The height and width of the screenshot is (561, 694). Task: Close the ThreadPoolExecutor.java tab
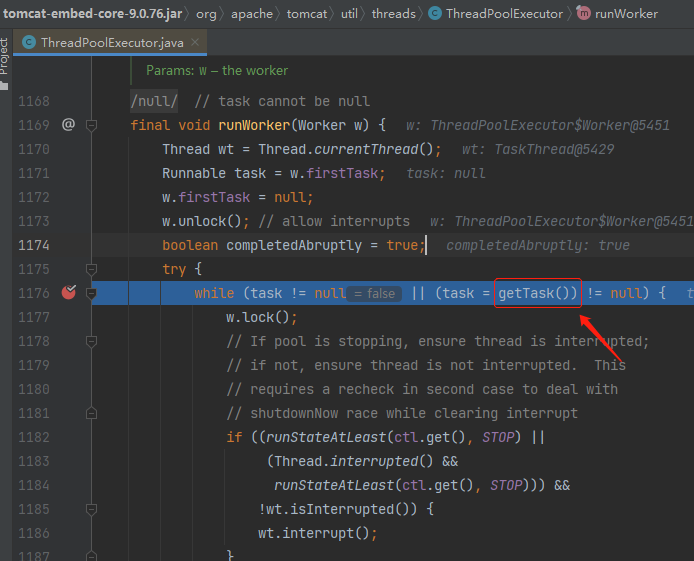click(195, 42)
